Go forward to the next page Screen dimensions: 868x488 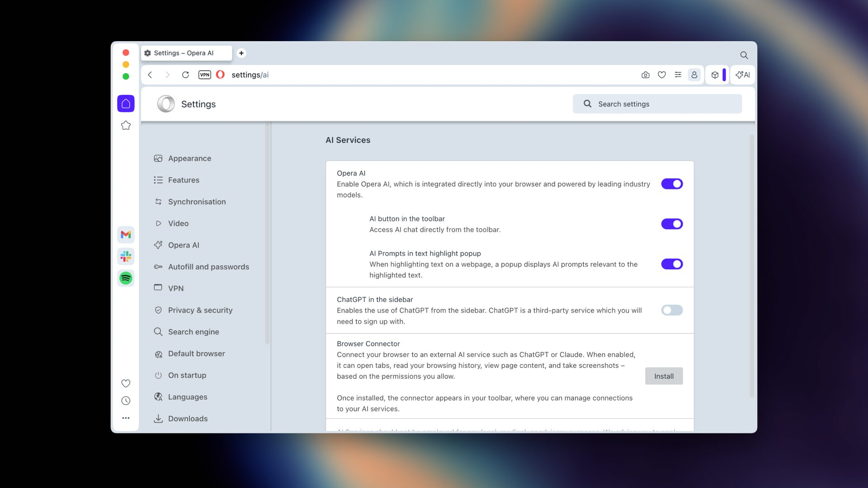tap(167, 75)
